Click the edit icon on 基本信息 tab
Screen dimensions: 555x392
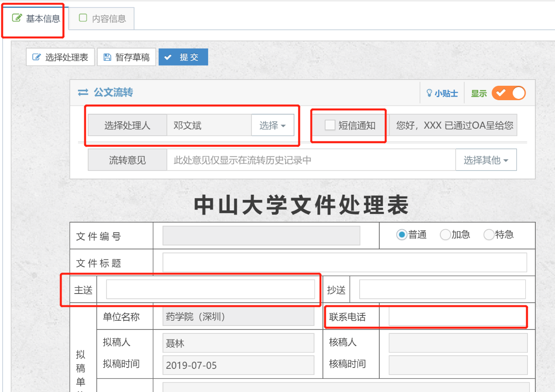point(17,18)
